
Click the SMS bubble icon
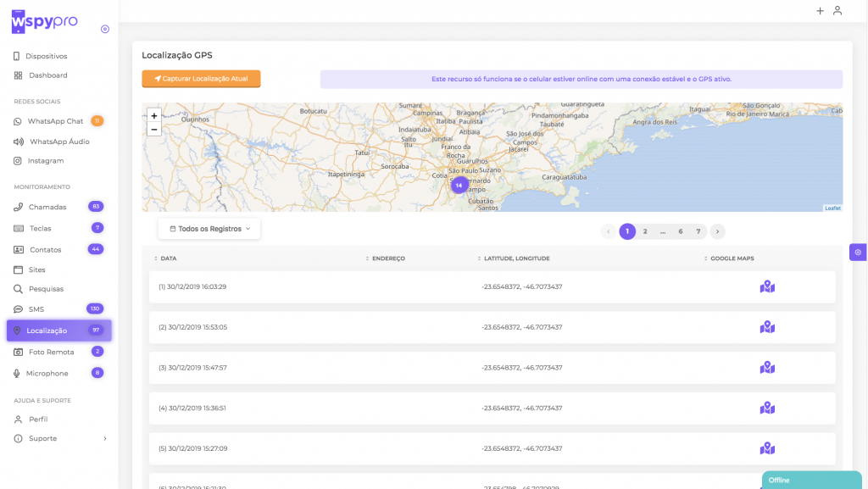click(x=19, y=309)
